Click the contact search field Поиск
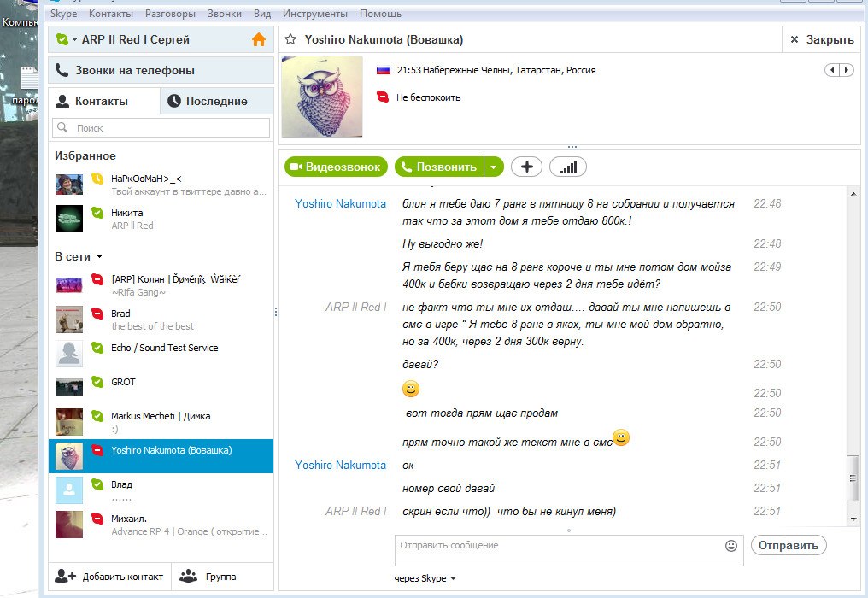This screenshot has width=868, height=598. pyautogui.click(x=161, y=128)
